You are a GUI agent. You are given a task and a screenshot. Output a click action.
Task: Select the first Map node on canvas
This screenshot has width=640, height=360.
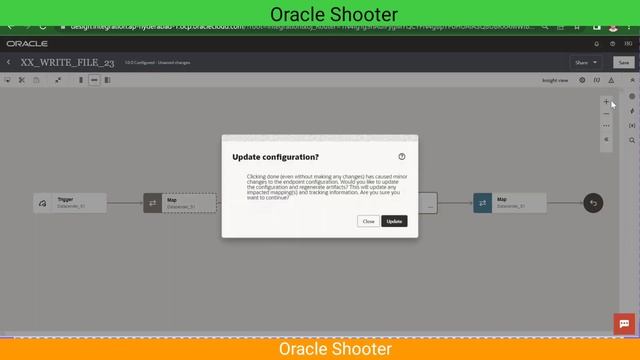(180, 203)
